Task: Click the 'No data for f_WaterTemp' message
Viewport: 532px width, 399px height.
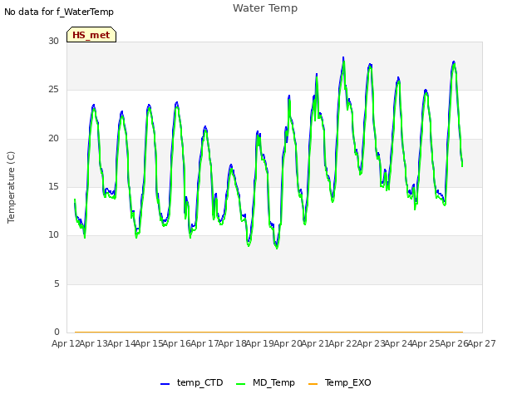Action: pos(59,12)
